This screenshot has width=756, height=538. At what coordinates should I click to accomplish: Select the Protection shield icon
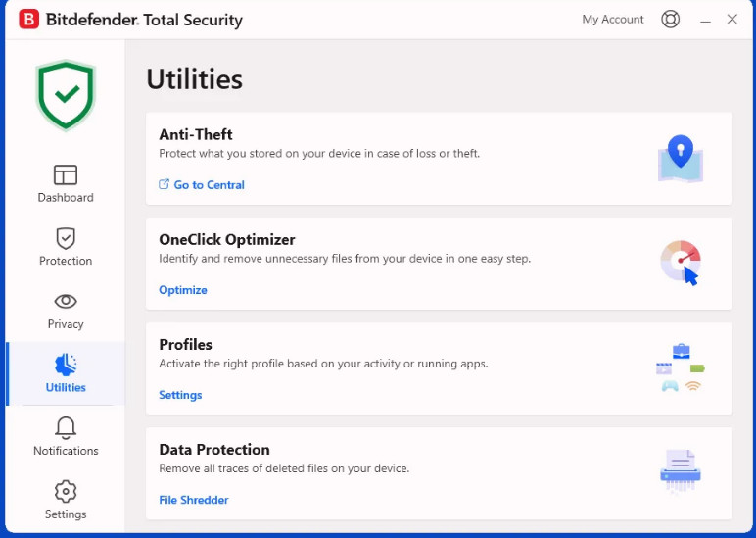pos(66,238)
